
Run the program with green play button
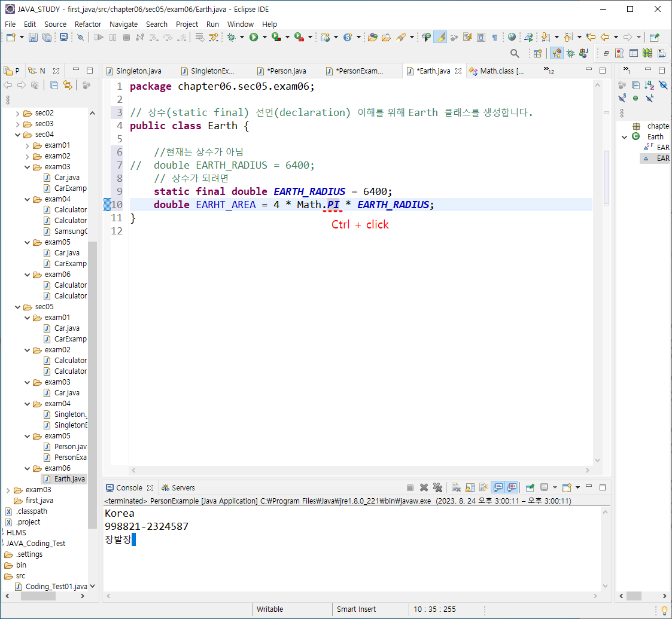pyautogui.click(x=254, y=38)
